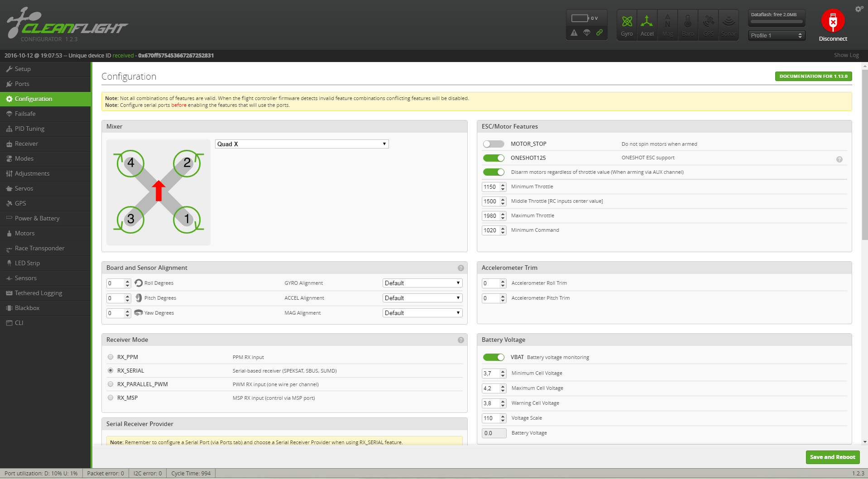Viewport: 868px width, 479px height.
Task: Open Profile 1 selector
Action: [777, 35]
